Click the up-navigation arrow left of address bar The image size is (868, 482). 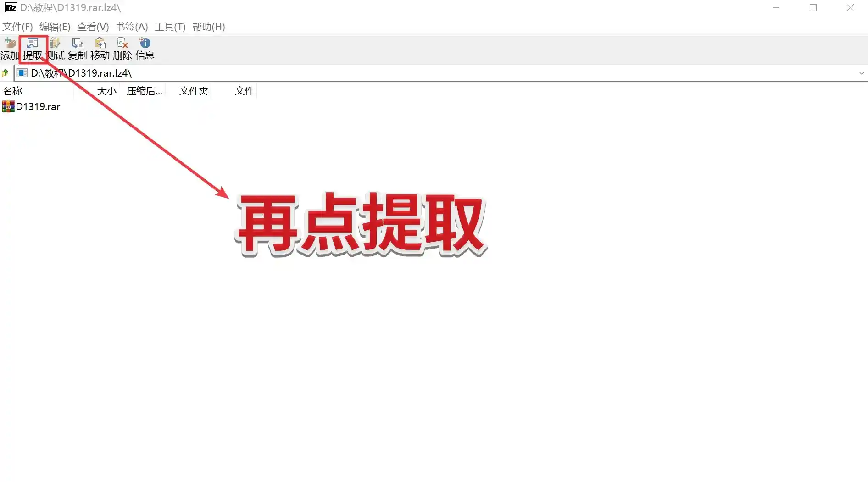5,73
